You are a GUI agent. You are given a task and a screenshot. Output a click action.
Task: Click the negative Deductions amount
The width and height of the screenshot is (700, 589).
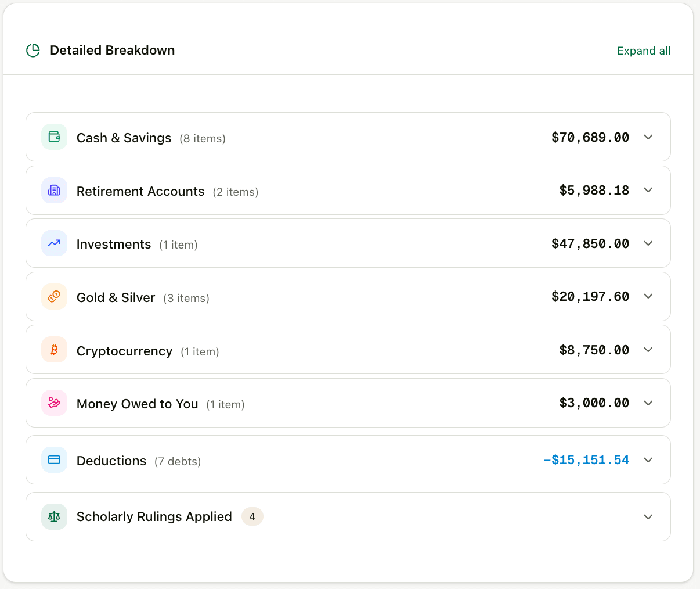[586, 460]
